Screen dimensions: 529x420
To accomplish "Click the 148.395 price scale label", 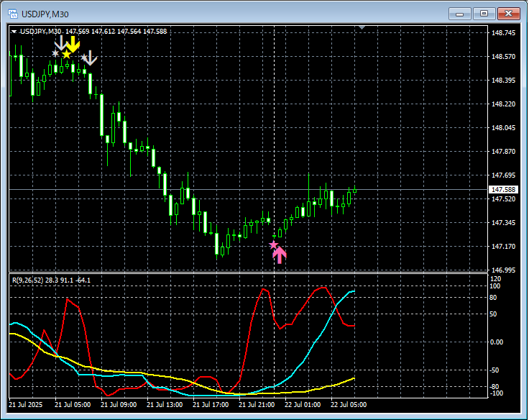I will tap(504, 81).
